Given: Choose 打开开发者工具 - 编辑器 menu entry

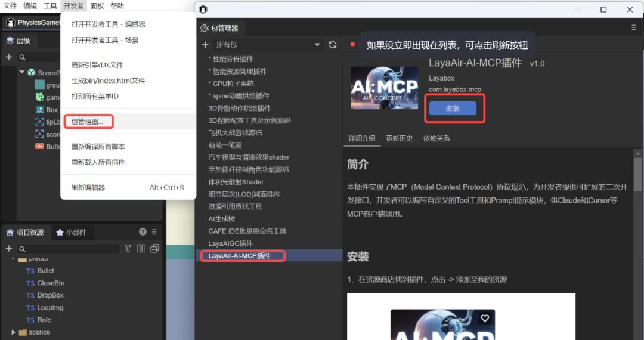Looking at the screenshot, I should (128, 24).
